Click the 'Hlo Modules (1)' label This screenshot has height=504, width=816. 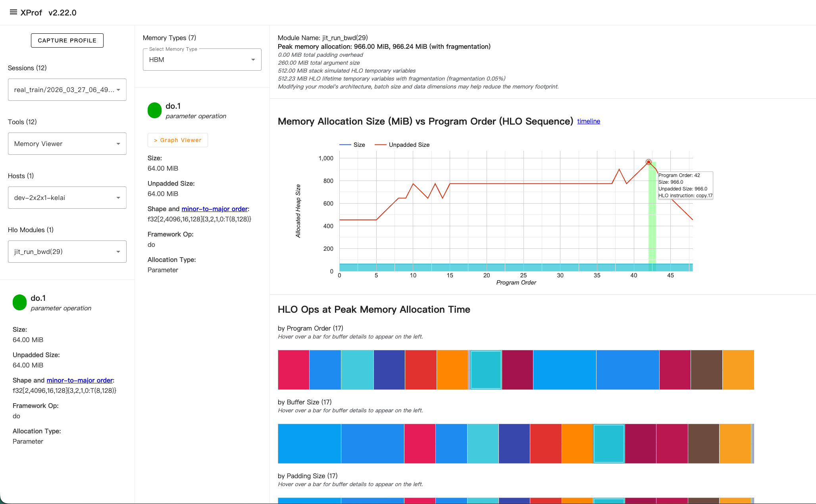tap(31, 230)
